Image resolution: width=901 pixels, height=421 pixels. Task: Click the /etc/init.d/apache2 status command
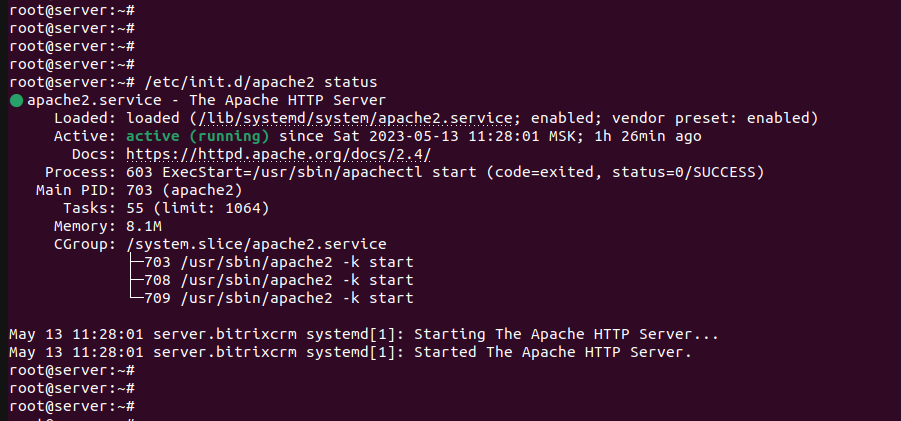click(x=261, y=82)
